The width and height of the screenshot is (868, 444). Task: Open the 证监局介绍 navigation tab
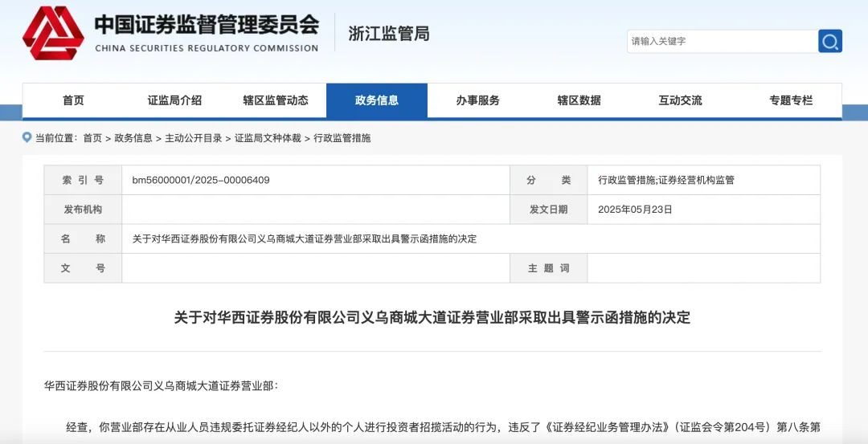tap(174, 100)
